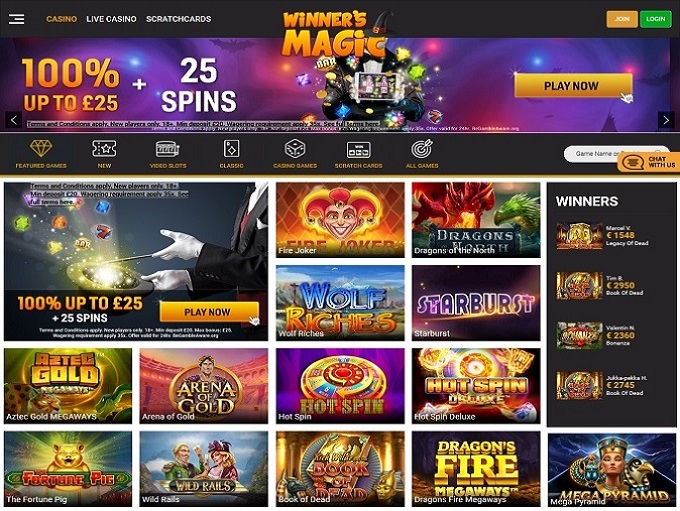Screen dimensions: 680x511
Task: Select the Video Slots category icon
Action: pos(167,149)
